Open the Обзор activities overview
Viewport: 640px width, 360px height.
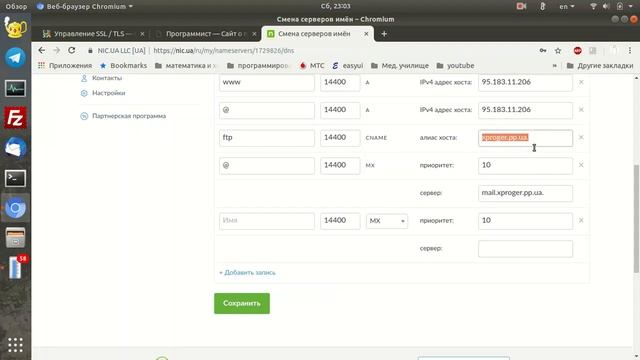(16, 6)
